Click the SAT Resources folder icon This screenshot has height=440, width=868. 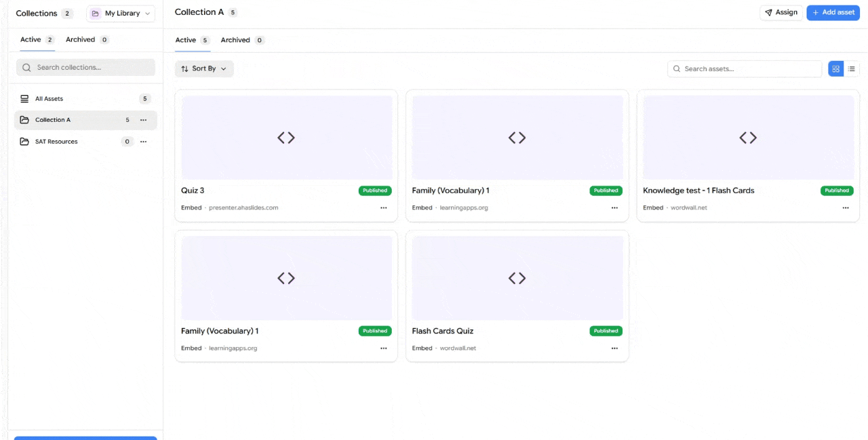click(24, 142)
